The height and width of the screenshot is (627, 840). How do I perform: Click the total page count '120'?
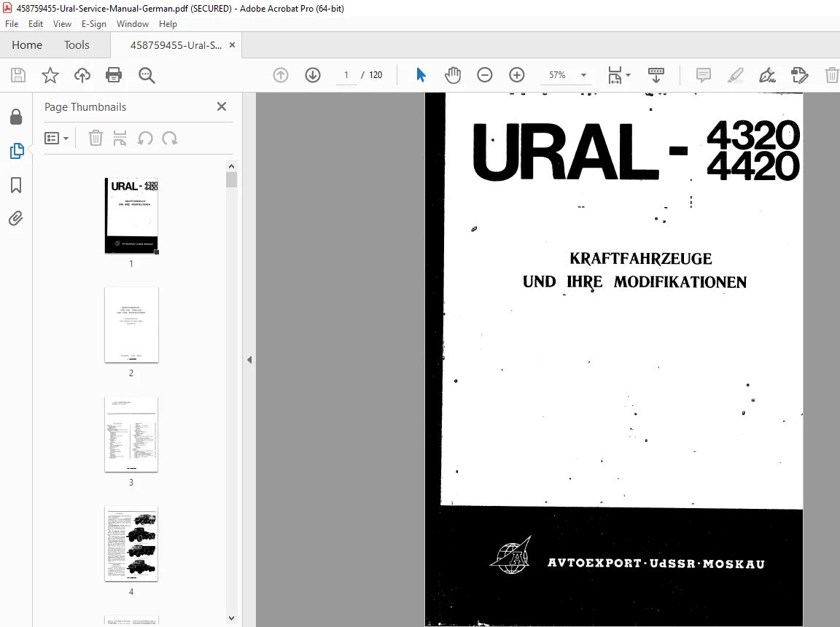point(376,75)
